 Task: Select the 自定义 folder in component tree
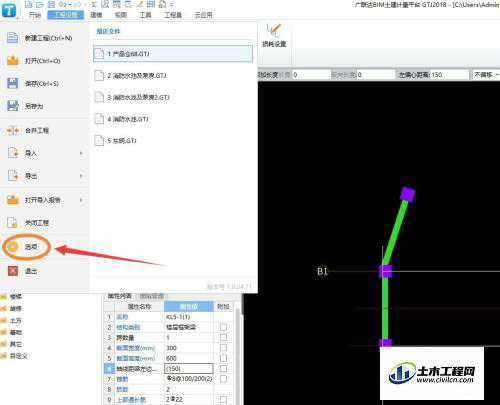(x=18, y=356)
